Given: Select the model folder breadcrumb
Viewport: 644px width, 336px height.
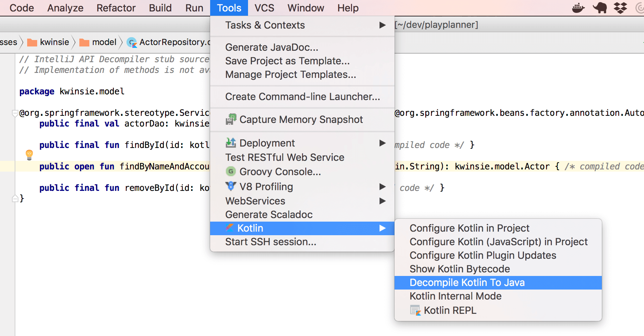Looking at the screenshot, I should coord(104,42).
